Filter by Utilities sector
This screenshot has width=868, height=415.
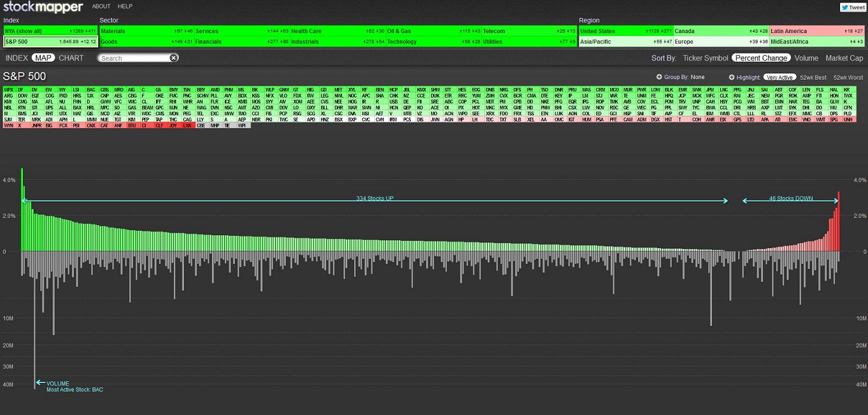529,41
